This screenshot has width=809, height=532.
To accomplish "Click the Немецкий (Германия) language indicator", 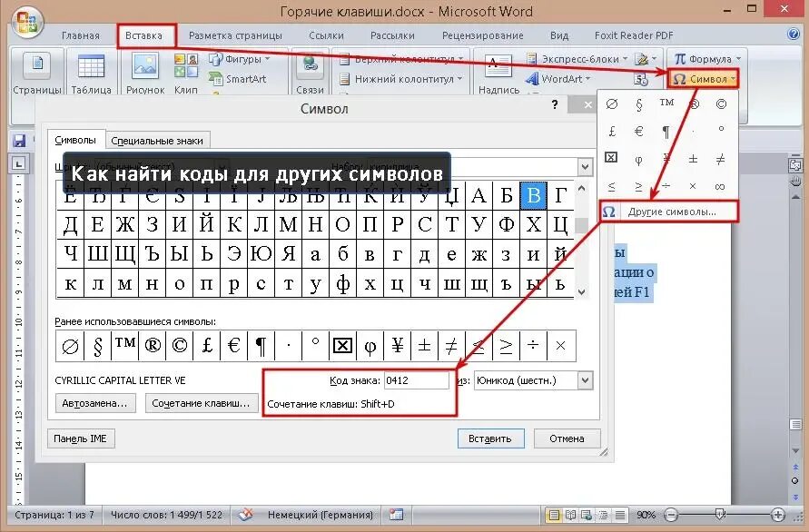I will pos(320,515).
